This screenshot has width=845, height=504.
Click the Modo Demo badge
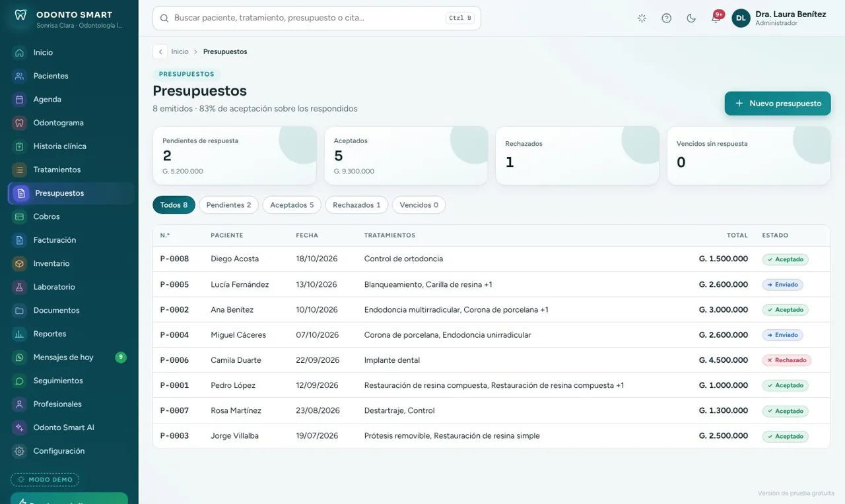(45, 480)
